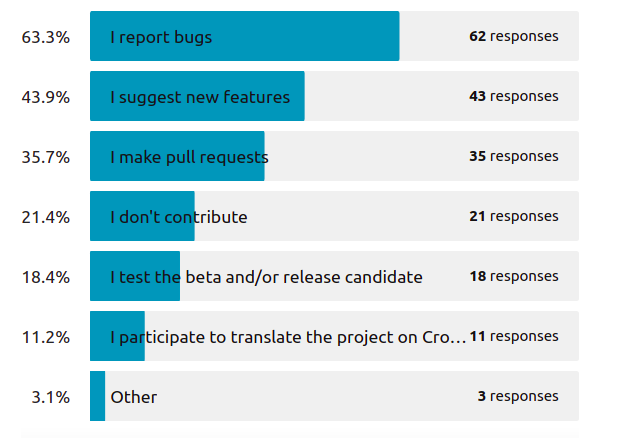This screenshot has width=626, height=438.
Task: Click the '18 responses' count
Action: pyautogui.click(x=514, y=276)
